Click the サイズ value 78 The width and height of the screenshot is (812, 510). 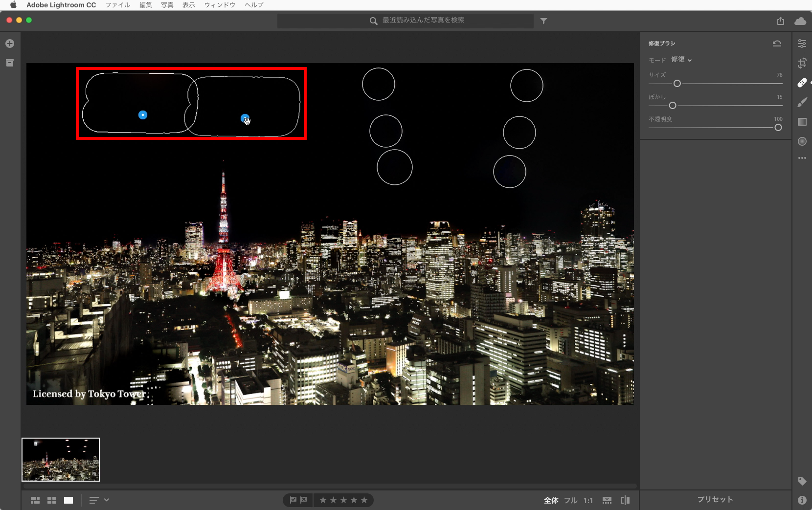coord(780,75)
